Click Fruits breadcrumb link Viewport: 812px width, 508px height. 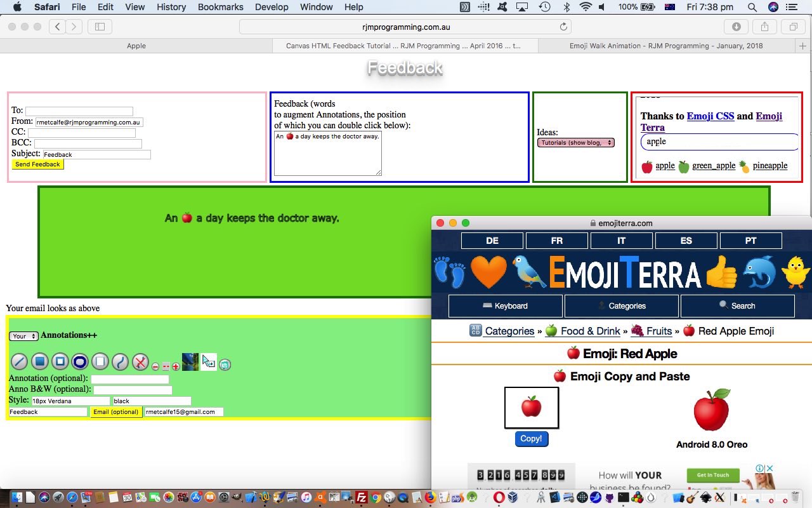click(x=659, y=331)
